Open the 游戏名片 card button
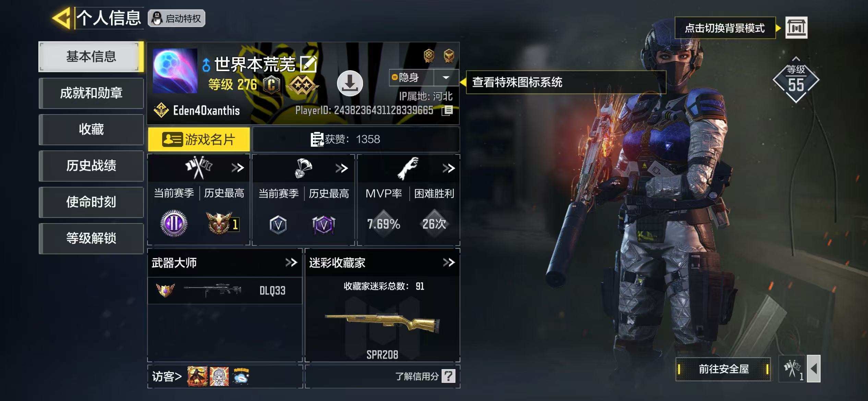This screenshot has width=868, height=401. click(x=199, y=139)
